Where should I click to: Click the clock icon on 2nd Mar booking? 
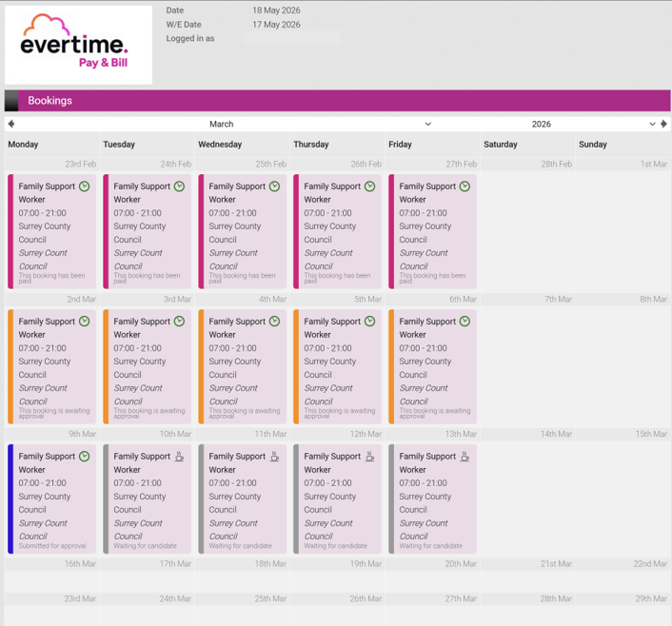[85, 321]
